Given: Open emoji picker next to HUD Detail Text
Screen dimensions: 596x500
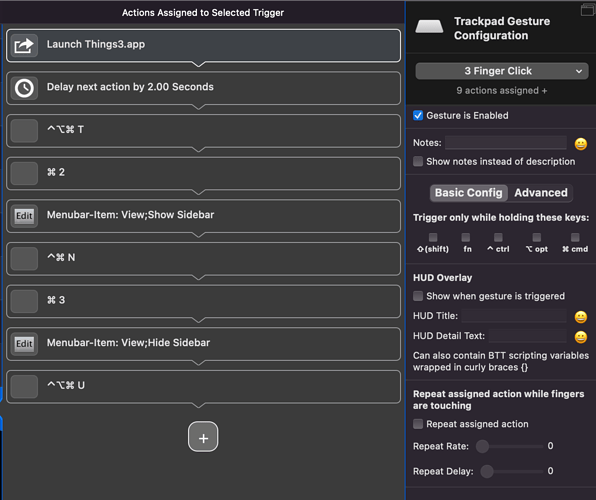Looking at the screenshot, I should [580, 337].
